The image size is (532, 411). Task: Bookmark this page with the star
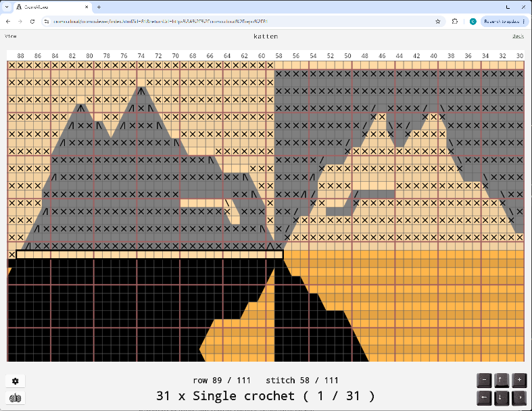(437, 22)
